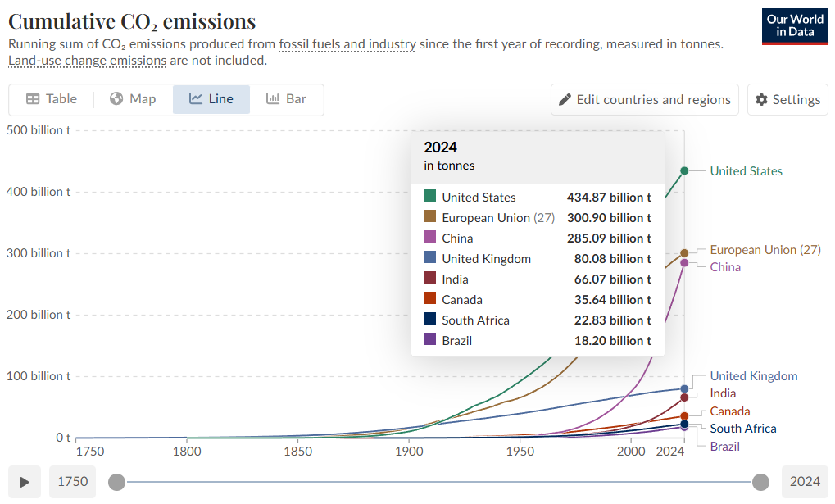Click the green United States color swatch
Viewport: 835px width, 504px height.
(x=429, y=197)
